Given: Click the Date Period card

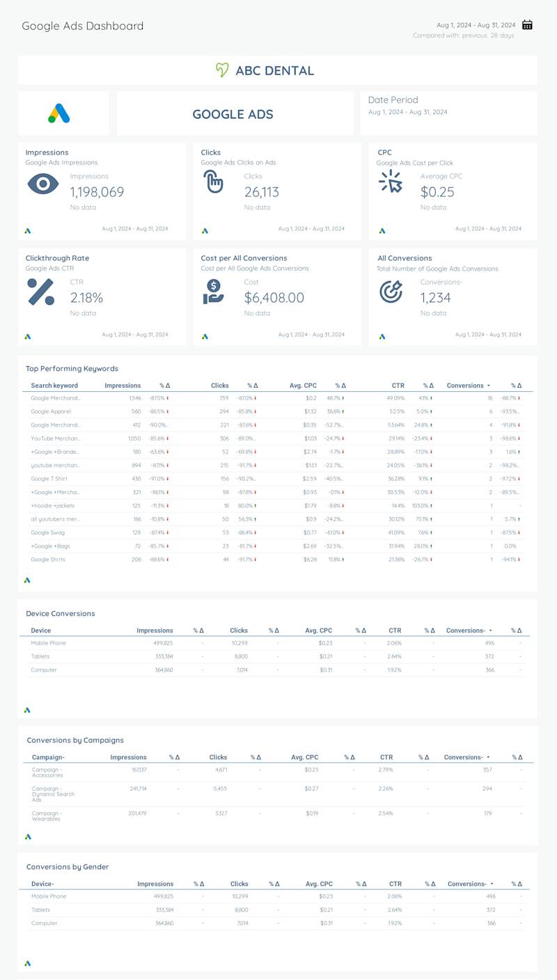Looking at the screenshot, I should [x=448, y=113].
